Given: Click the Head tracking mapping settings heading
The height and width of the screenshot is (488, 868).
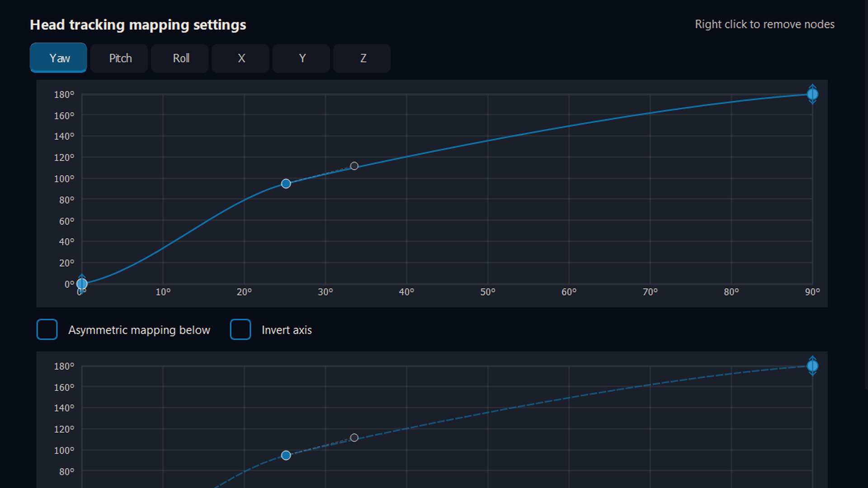Looking at the screenshot, I should click(x=138, y=24).
